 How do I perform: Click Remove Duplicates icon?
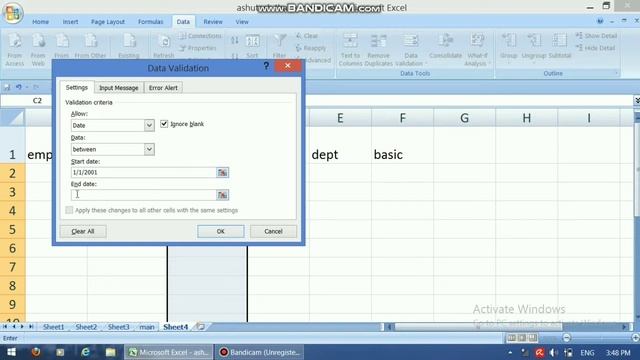point(378,41)
